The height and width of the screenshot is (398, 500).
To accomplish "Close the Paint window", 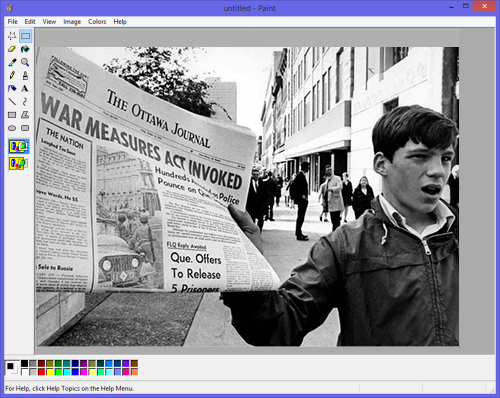I will pos(485,6).
